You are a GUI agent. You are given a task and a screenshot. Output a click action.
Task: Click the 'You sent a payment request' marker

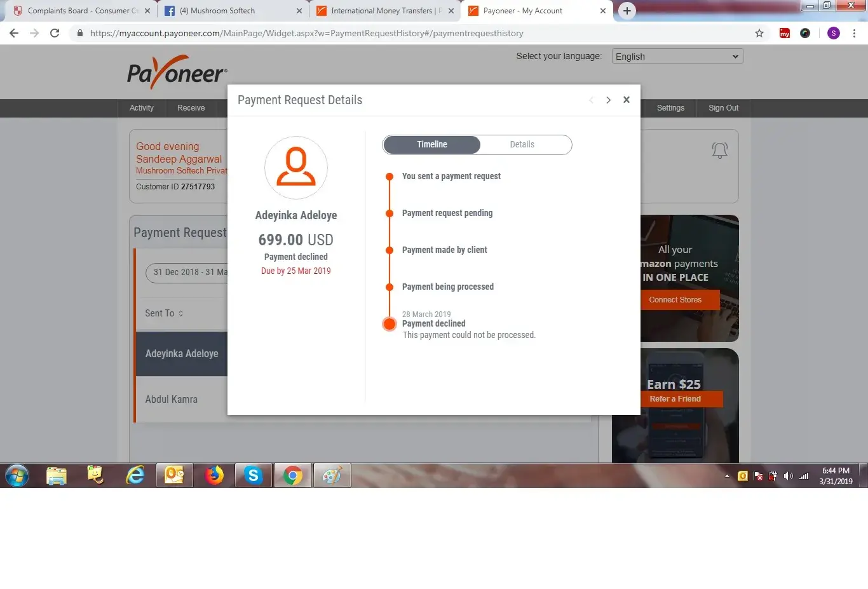(x=390, y=177)
